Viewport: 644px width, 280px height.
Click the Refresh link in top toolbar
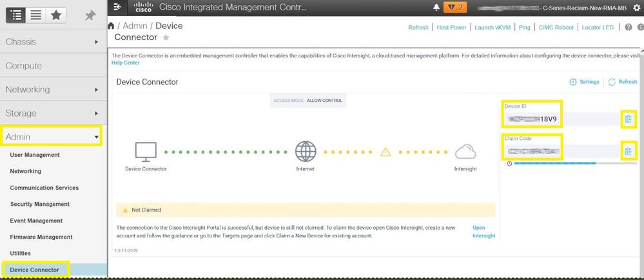coord(418,28)
